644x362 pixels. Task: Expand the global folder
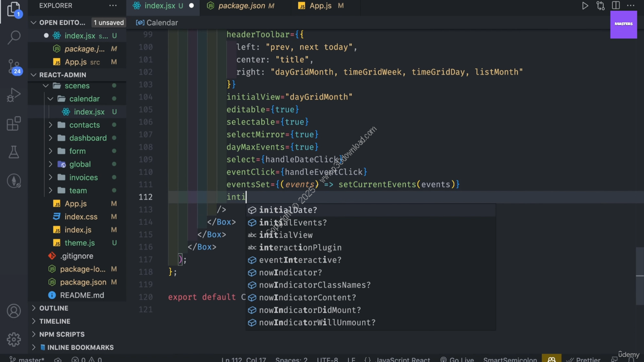pos(76,164)
